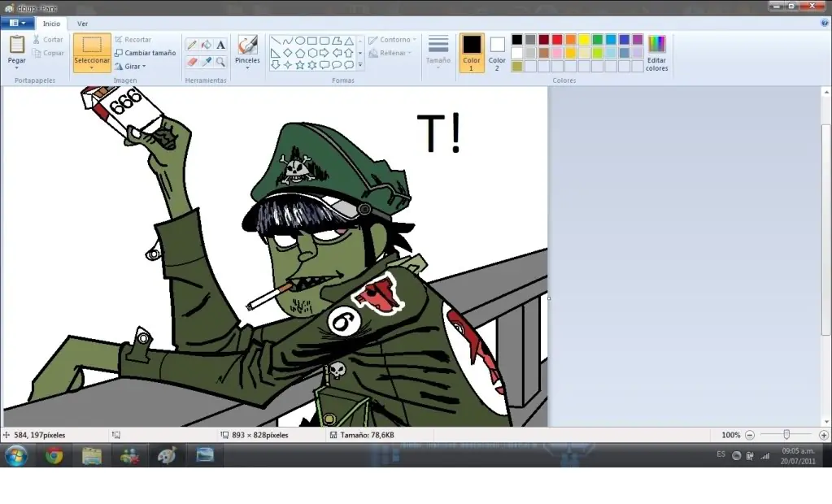Open the Pegar dropdown arrow
This screenshot has width=832, height=504.
click(x=16, y=68)
